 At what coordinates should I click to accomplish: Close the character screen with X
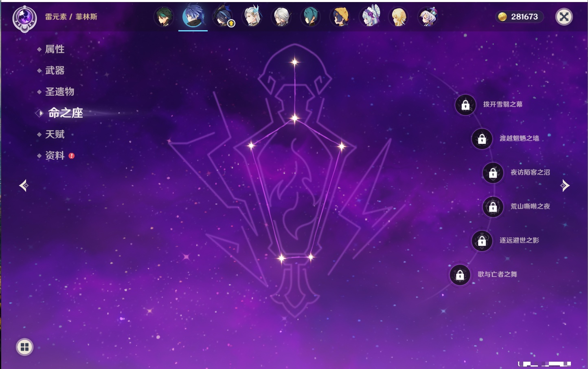click(x=564, y=17)
